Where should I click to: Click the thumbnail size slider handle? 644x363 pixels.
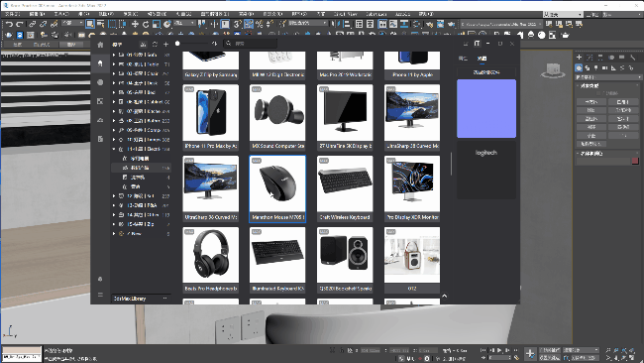coord(177,44)
